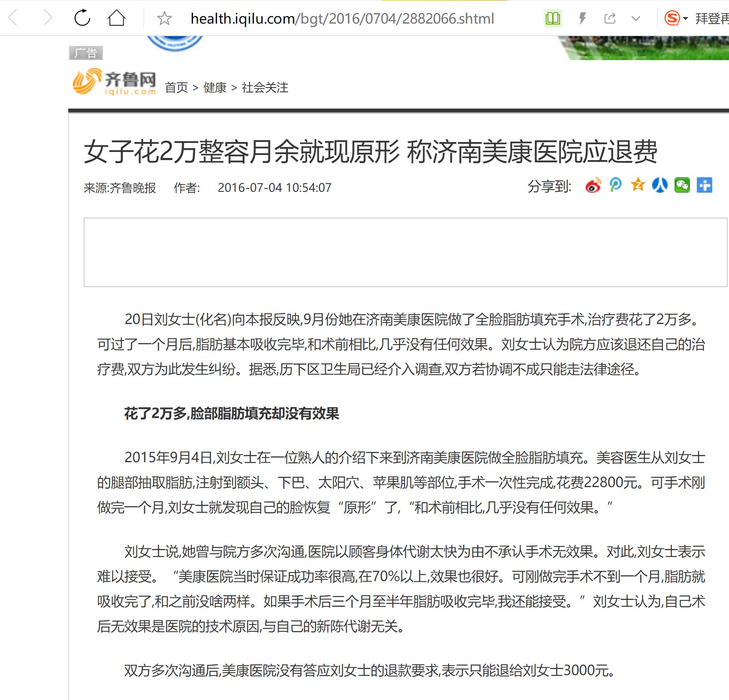Go forward using the browser forward arrow
The width and height of the screenshot is (729, 700).
pos(48,18)
